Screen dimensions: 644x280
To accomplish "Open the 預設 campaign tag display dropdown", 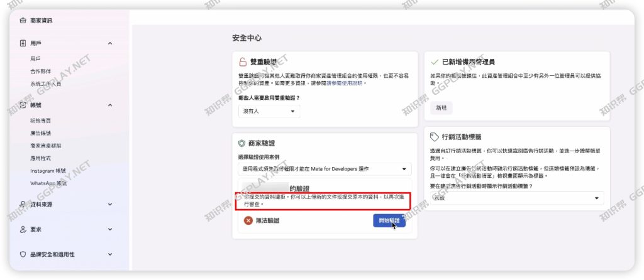I will [517, 198].
